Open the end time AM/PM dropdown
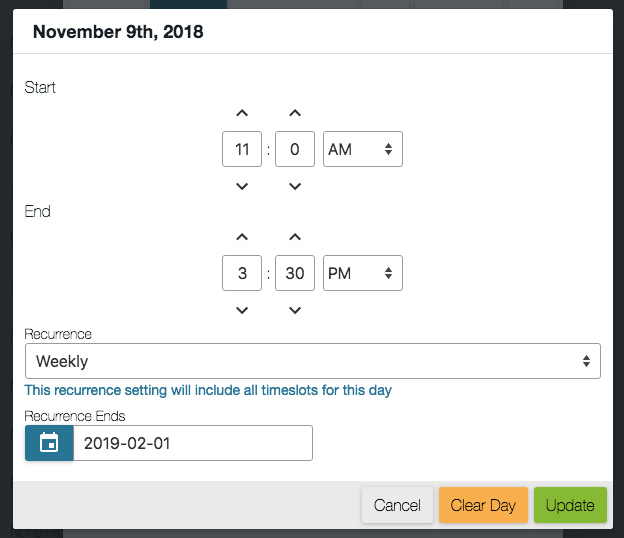The height and width of the screenshot is (538, 624). pyautogui.click(x=363, y=274)
